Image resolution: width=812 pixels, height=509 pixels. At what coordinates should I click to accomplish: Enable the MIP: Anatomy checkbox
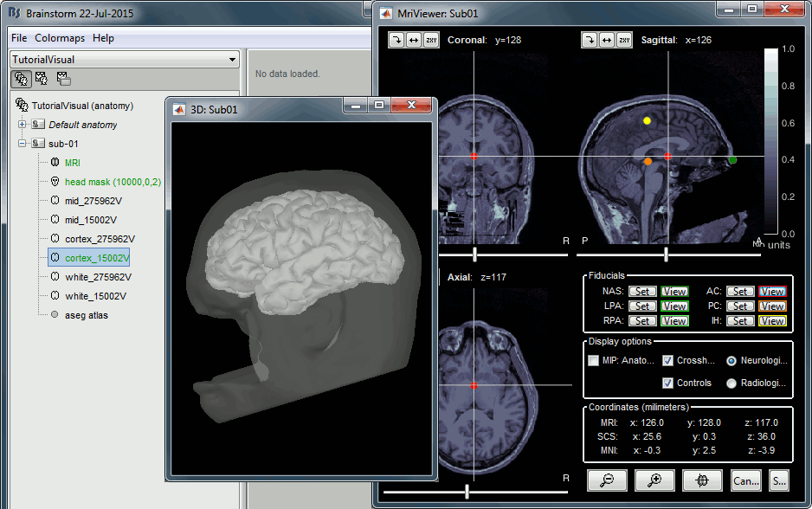coord(593,360)
